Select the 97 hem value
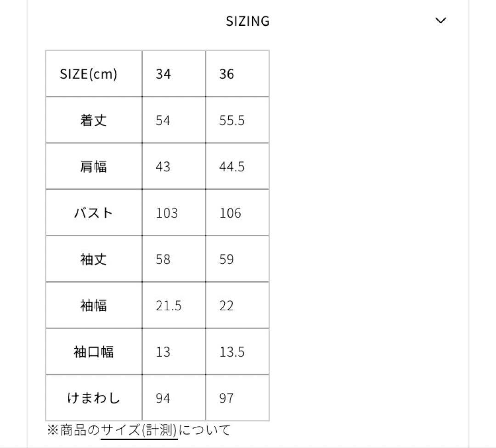 click(x=226, y=398)
